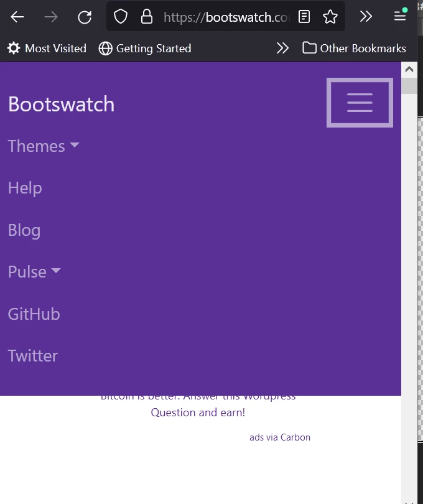Open tracking protection shield icon

tap(121, 16)
